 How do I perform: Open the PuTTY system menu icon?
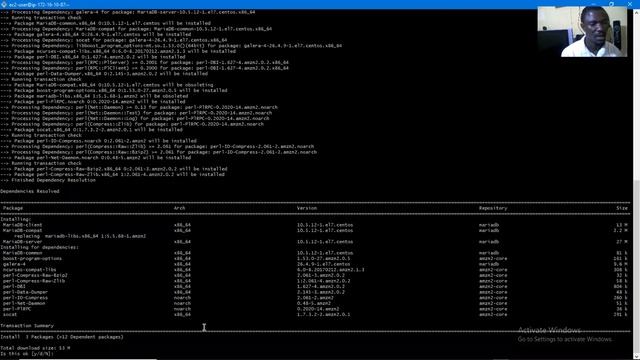tap(4, 4)
